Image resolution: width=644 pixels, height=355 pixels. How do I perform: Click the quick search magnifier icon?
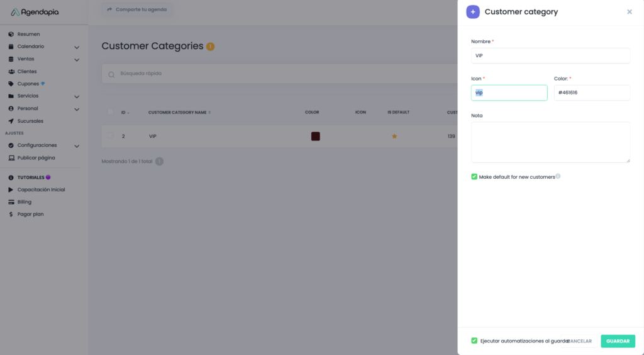(111, 74)
